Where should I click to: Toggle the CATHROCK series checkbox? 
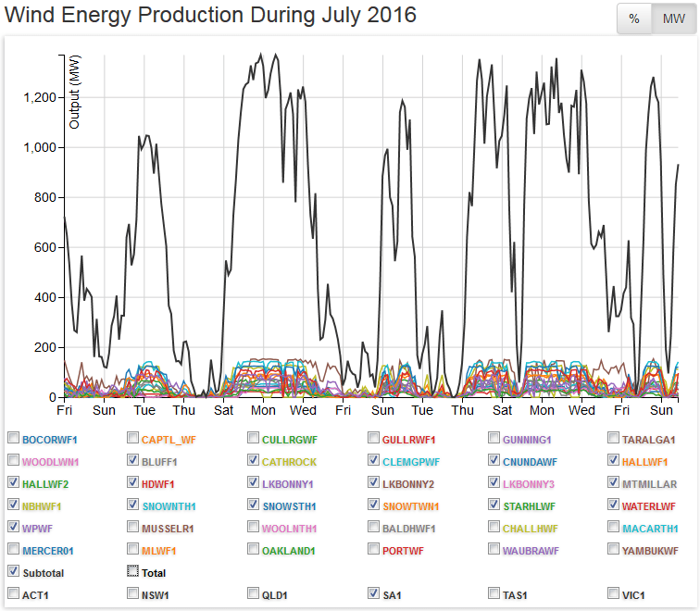[x=254, y=460]
